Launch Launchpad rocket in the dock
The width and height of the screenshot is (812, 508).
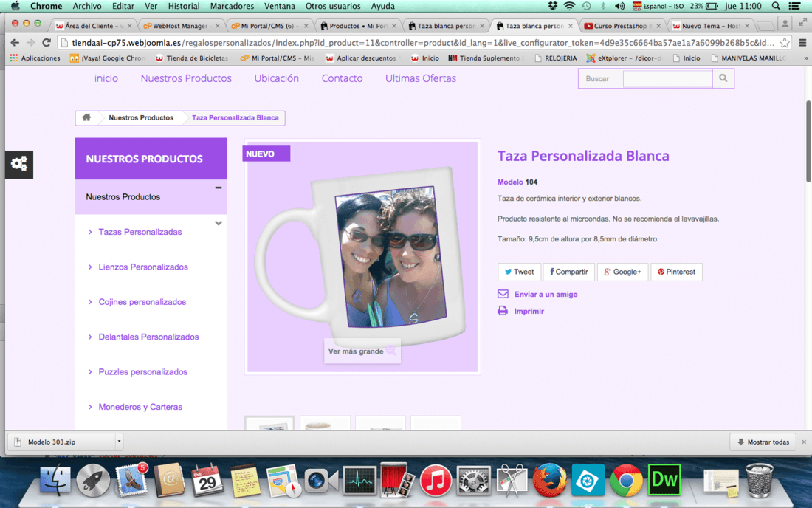(93, 480)
